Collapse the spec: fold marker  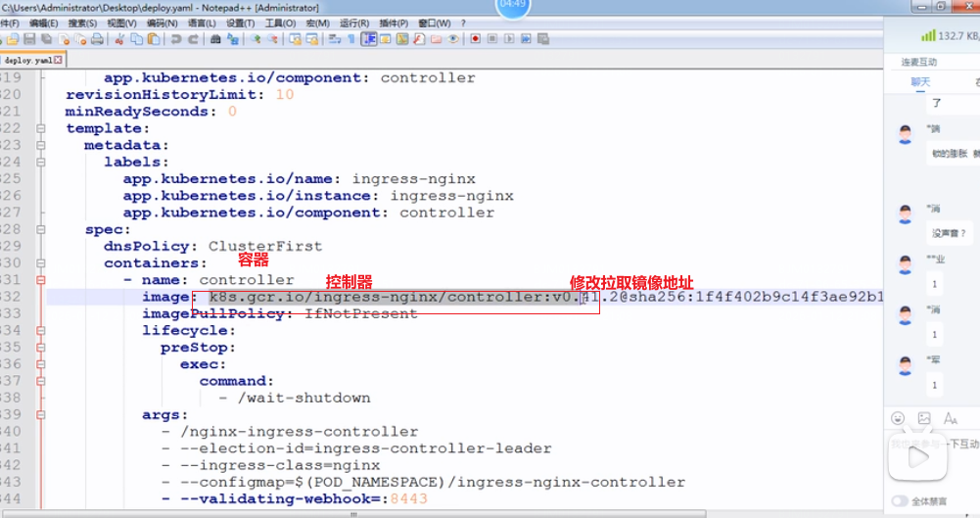40,229
